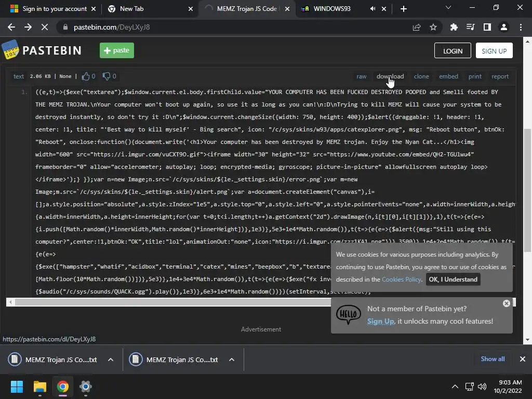Open Settings gear in taskbar
This screenshot has width=532, height=399.
tap(86, 387)
